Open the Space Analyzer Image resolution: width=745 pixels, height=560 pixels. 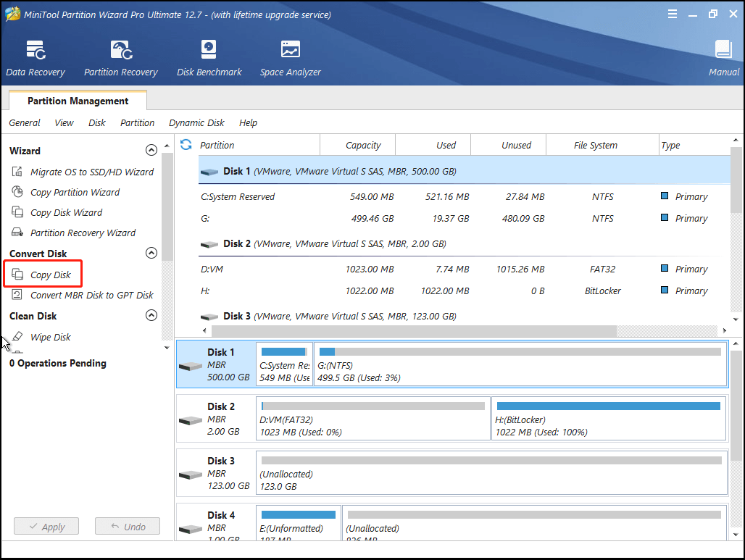[290, 58]
